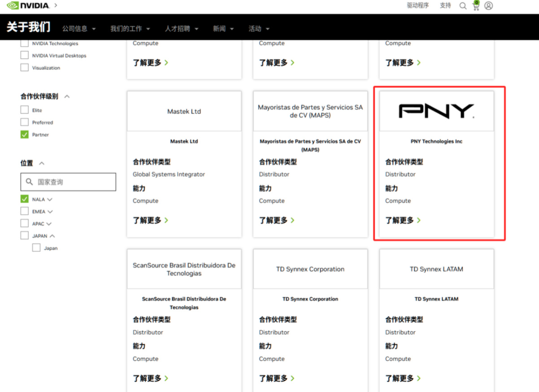539x392 pixels.
Task: Open the user account icon
Action: point(489,6)
